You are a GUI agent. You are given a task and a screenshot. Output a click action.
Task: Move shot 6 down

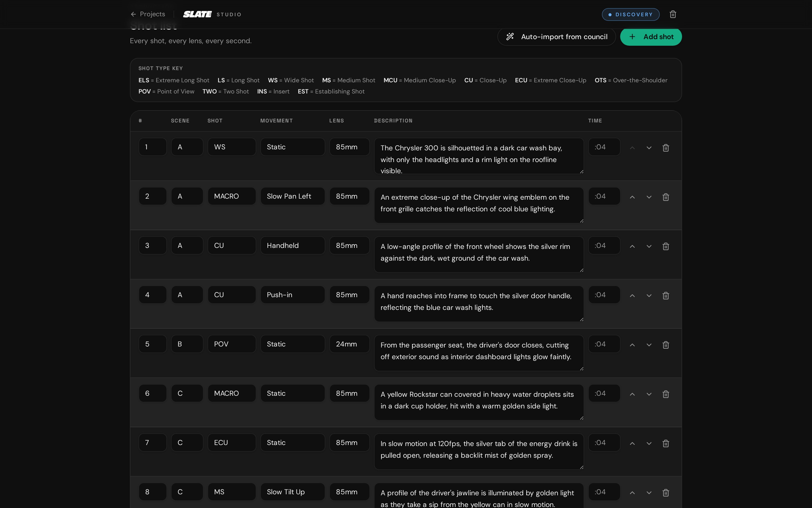pos(649,394)
